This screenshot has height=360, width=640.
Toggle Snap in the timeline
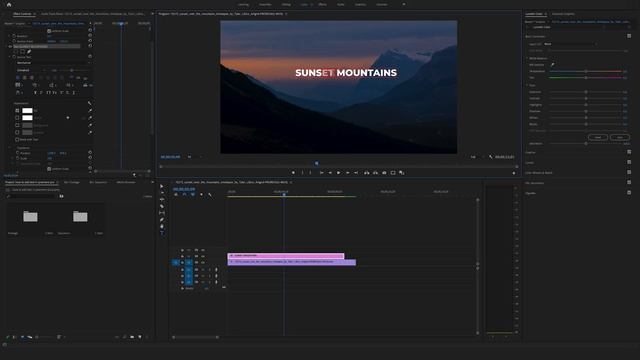[184, 195]
